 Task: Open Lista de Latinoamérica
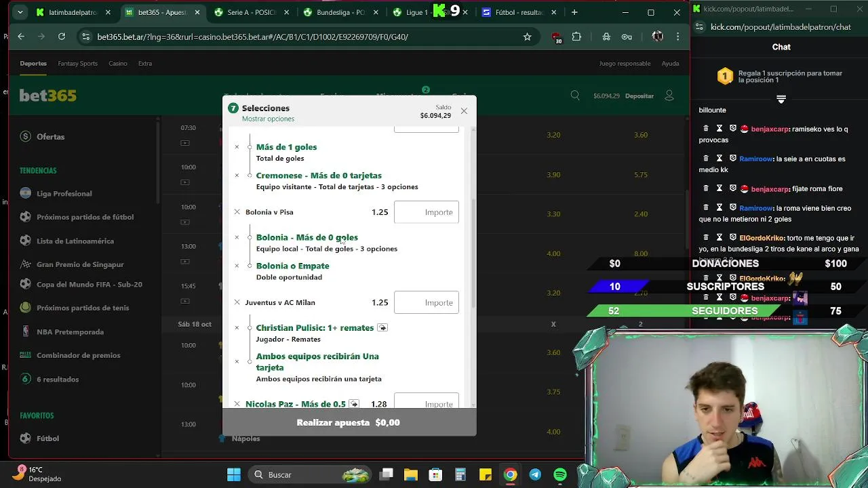point(75,241)
